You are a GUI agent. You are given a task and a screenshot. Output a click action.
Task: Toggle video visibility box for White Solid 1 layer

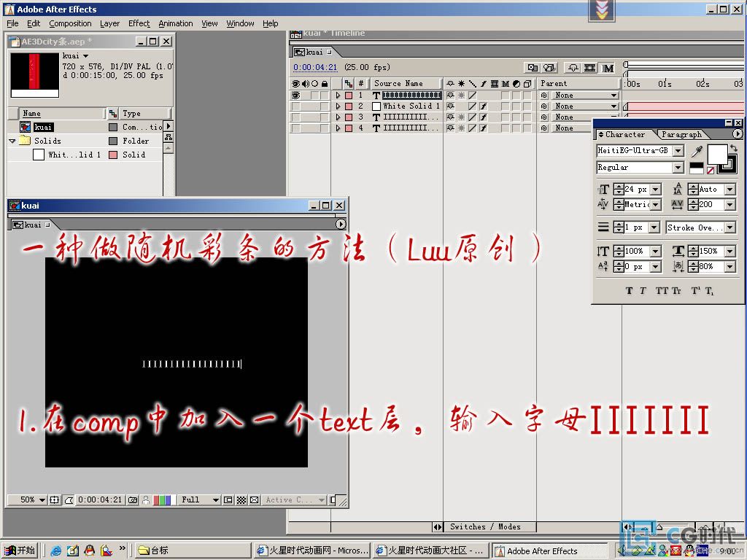(x=296, y=106)
